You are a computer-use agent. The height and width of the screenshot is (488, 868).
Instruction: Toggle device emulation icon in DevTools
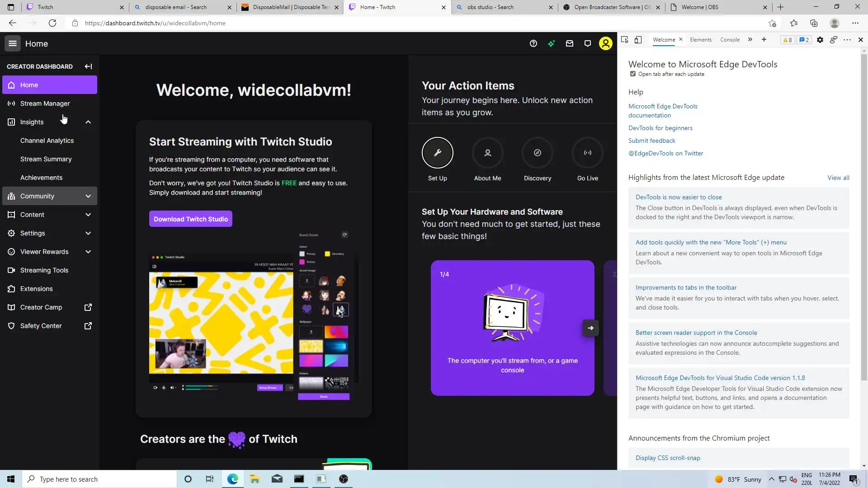(638, 40)
